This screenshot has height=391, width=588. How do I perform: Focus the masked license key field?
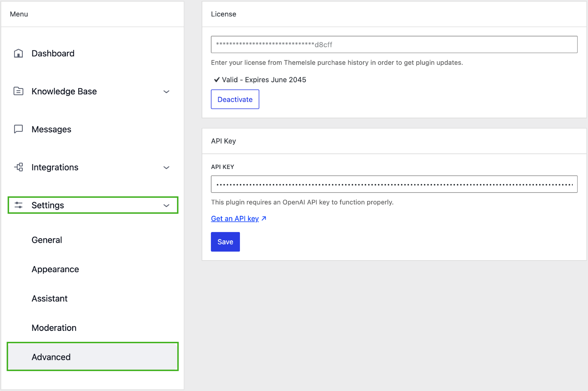pyautogui.click(x=394, y=44)
